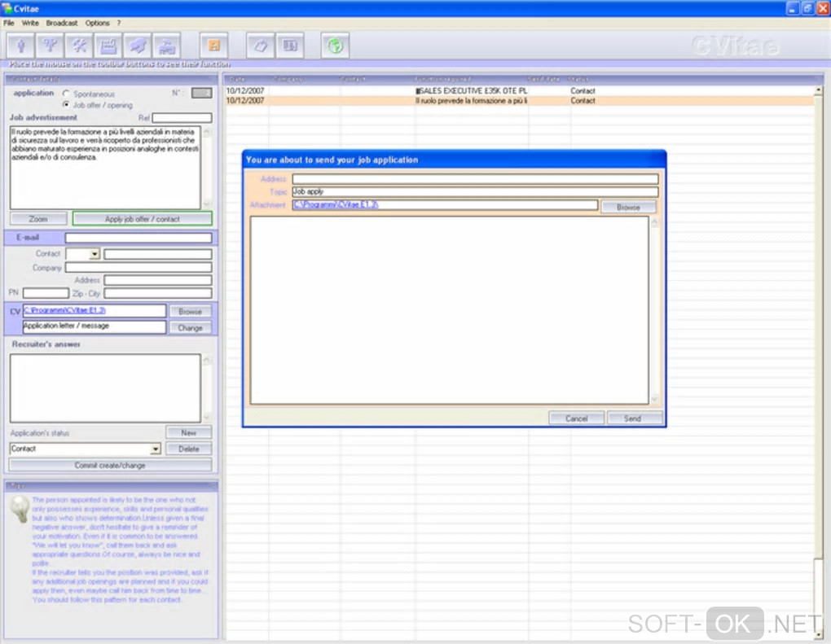Click the New application button
Image resolution: width=831 pixels, height=644 pixels.
point(189,432)
